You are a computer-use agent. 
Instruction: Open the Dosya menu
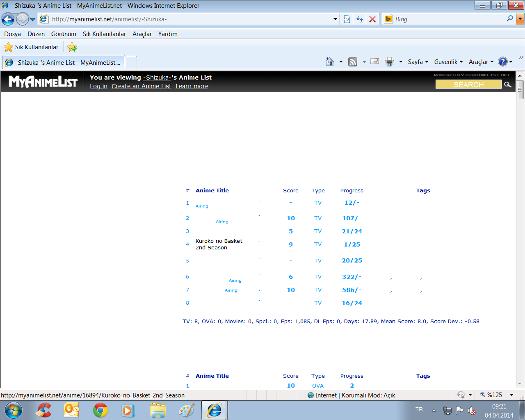(12, 34)
